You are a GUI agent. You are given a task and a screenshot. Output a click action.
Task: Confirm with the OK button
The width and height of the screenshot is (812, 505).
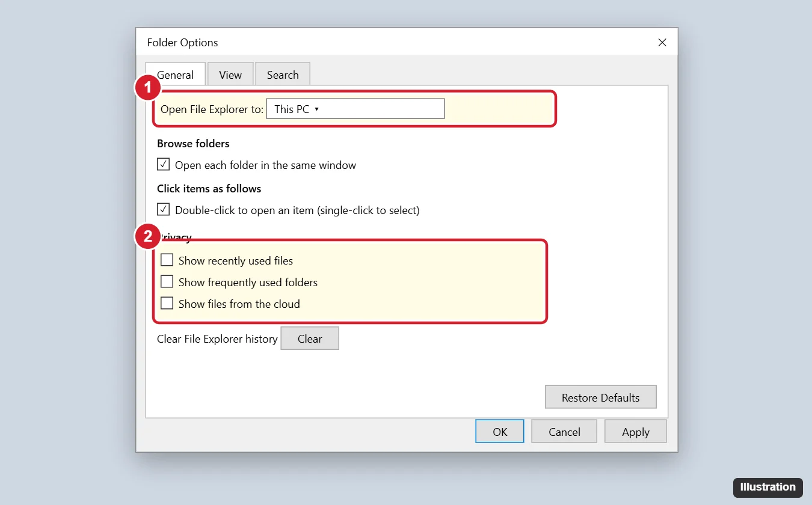coord(500,432)
